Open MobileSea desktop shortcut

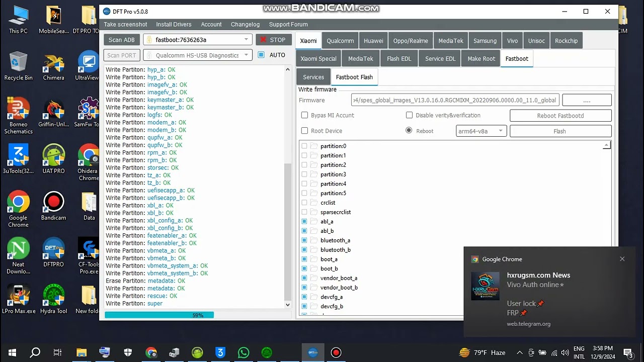click(53, 20)
